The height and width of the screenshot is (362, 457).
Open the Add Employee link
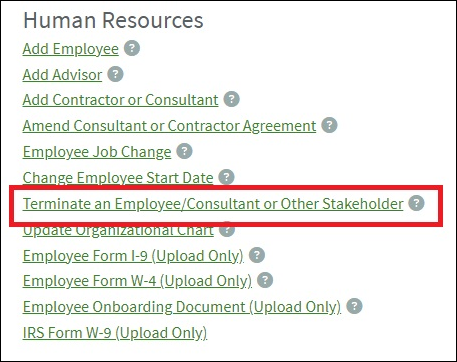[71, 49]
